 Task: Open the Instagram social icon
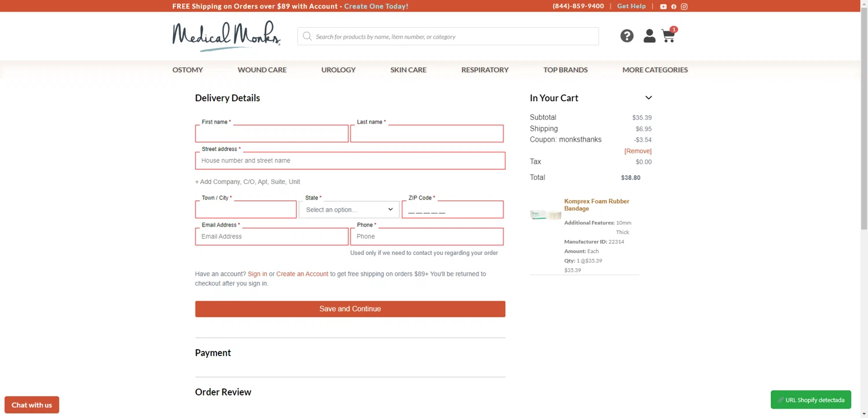[684, 6]
